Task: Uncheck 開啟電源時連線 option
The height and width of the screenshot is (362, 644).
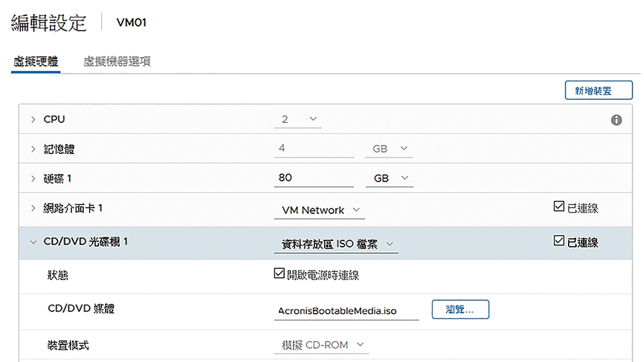Action: tap(279, 273)
